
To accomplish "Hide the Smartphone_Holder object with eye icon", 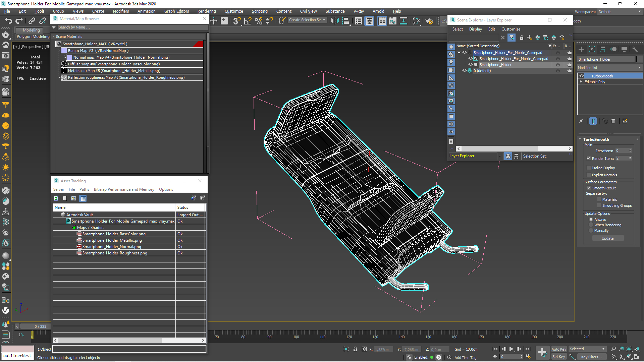I will tap(470, 65).
